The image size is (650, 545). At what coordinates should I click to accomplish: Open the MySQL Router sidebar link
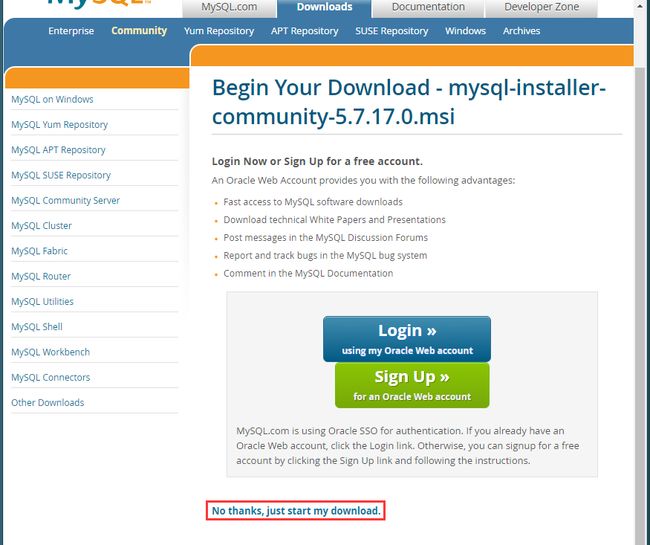click(x=41, y=276)
